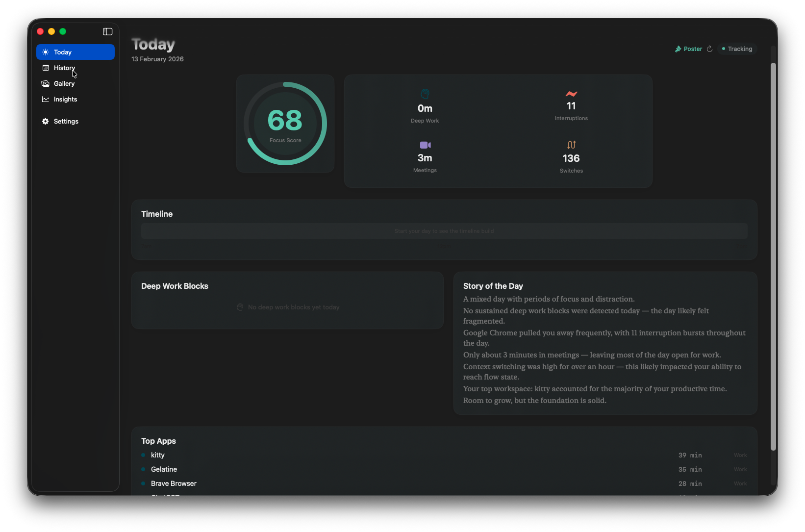Open the Insights section from the sidebar
The height and width of the screenshot is (532, 805).
65,99
